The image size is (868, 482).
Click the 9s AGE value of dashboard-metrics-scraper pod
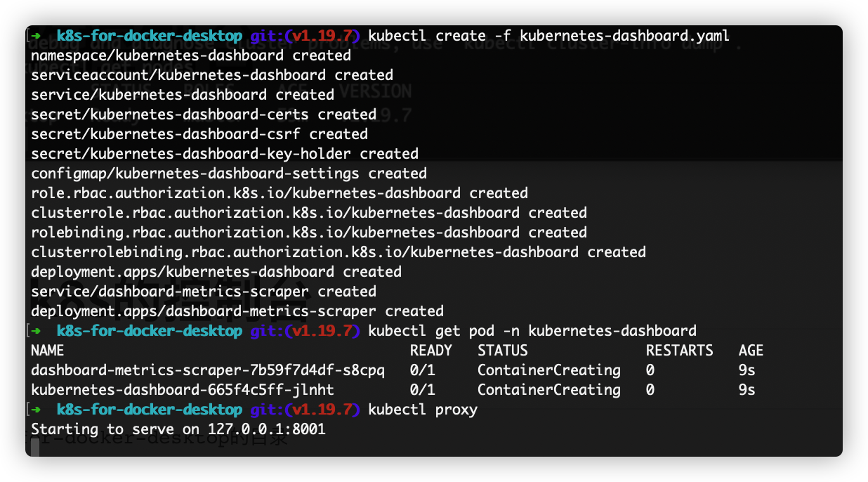(747, 370)
